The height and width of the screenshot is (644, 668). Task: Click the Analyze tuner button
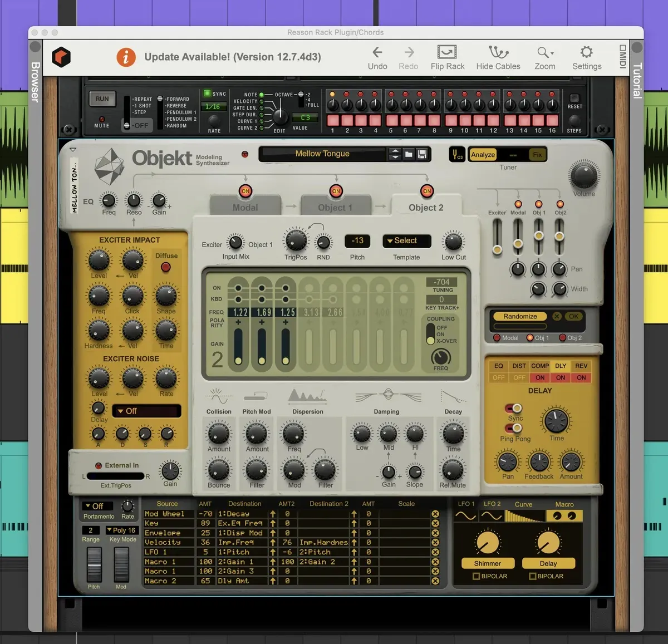coord(483,155)
